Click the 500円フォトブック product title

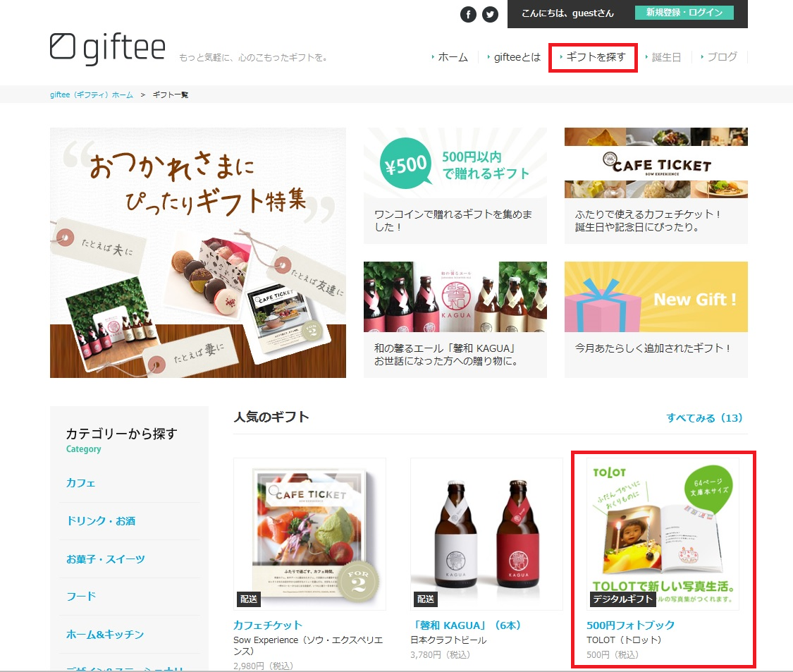pyautogui.click(x=631, y=625)
